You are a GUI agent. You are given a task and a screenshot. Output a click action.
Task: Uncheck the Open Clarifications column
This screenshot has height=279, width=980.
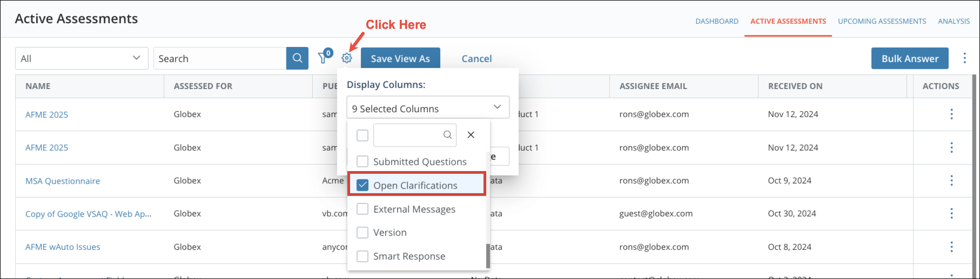(x=363, y=185)
